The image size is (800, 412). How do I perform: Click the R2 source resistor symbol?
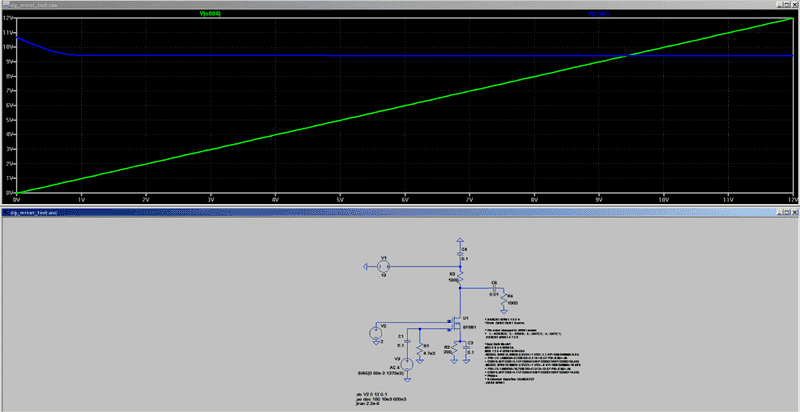point(453,350)
